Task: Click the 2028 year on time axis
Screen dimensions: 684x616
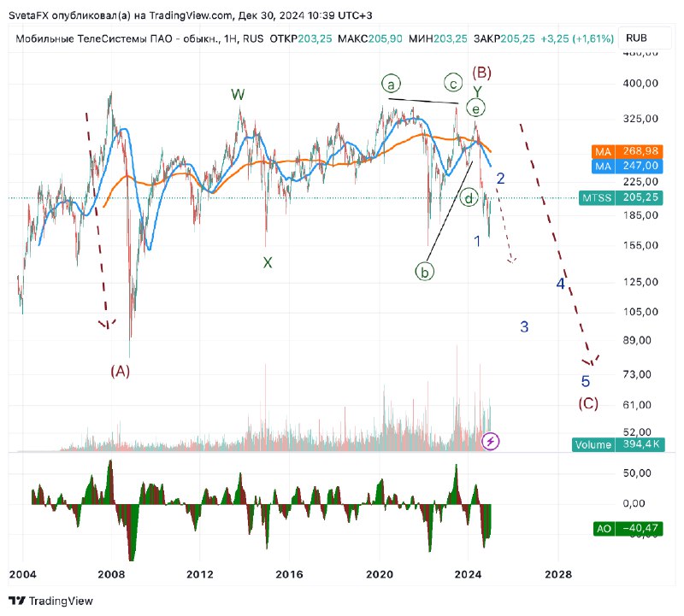Action: point(558,575)
